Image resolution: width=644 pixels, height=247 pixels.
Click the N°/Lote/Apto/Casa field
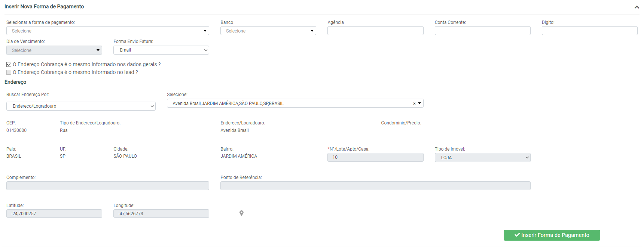click(375, 157)
